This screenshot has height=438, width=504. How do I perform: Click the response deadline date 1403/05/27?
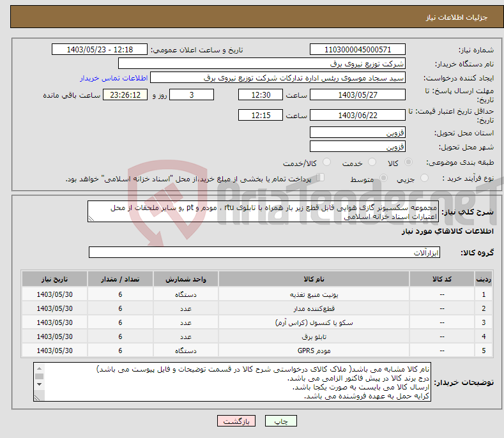(x=358, y=94)
